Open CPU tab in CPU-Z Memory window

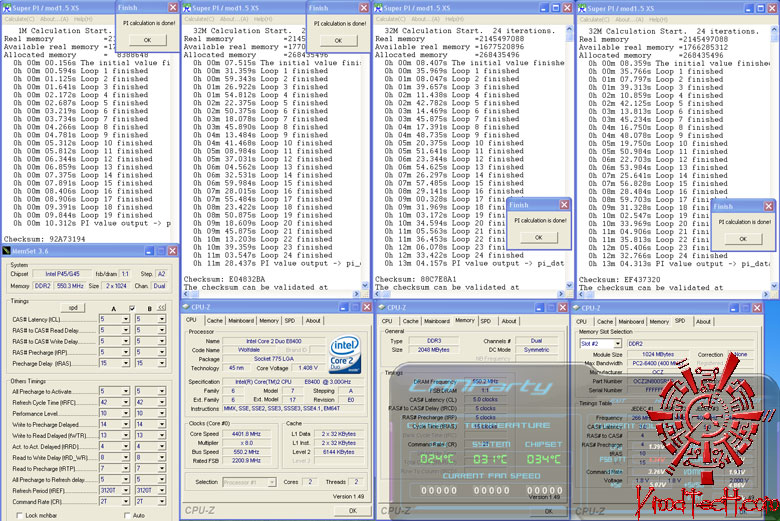(387, 321)
